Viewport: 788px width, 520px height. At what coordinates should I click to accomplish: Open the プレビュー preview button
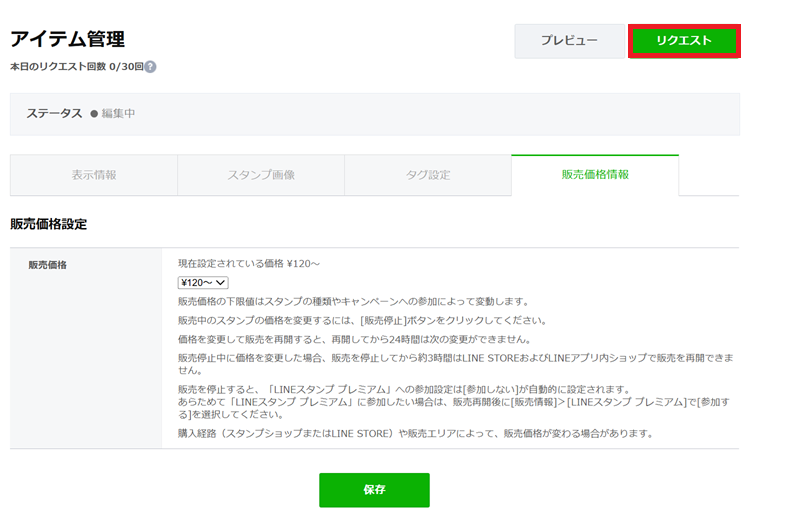tap(569, 41)
